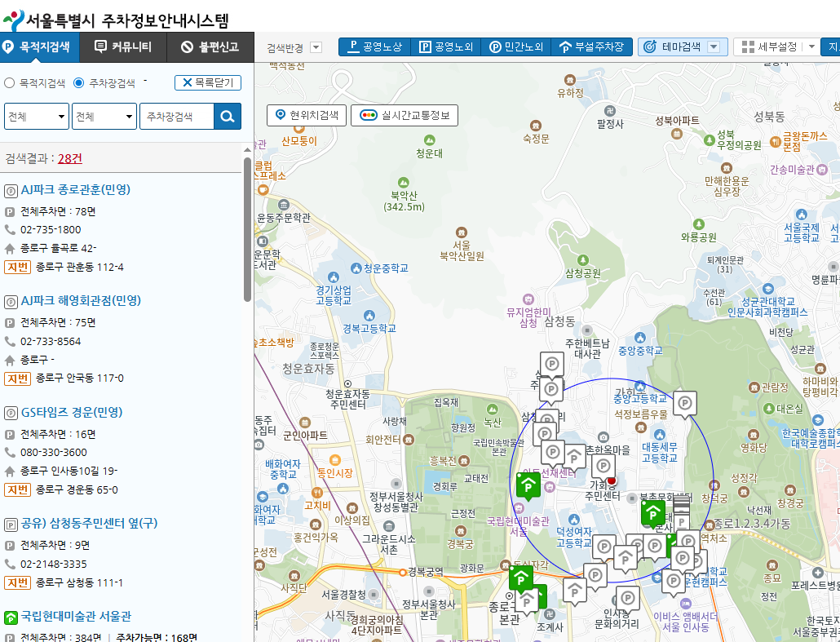Click the 팔정사 temple icon
840x642 pixels.
coord(610,111)
